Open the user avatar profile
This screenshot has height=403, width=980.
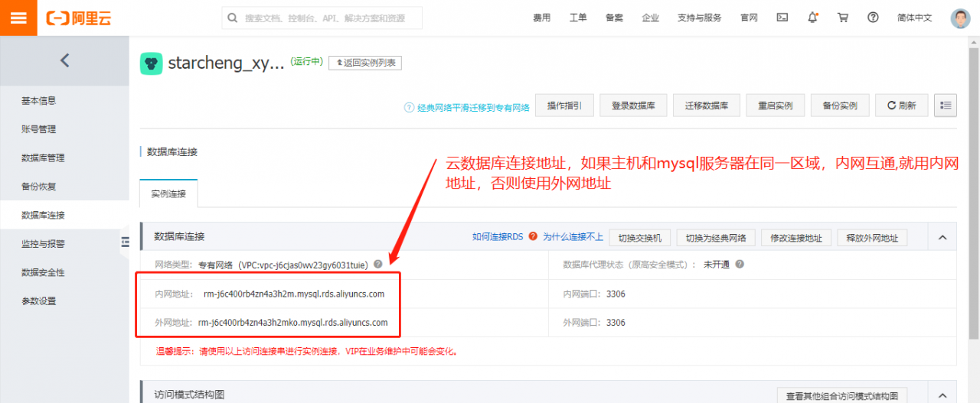coord(960,18)
